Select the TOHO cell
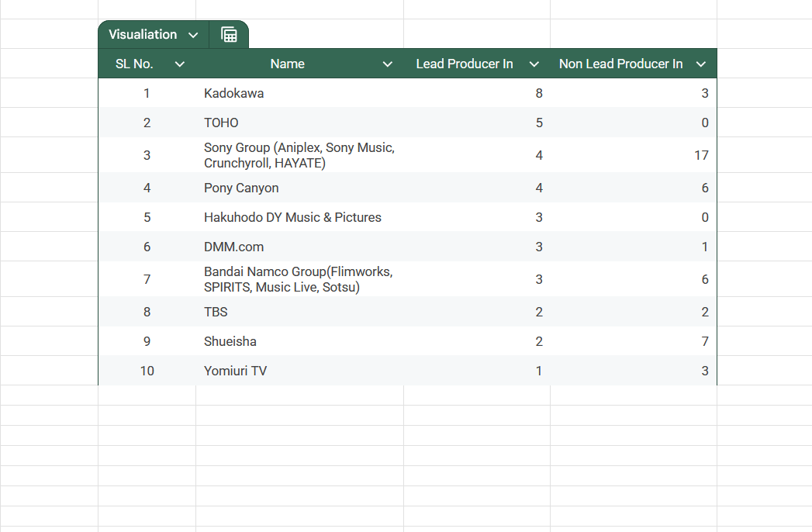Image resolution: width=812 pixels, height=532 pixels. click(300, 123)
